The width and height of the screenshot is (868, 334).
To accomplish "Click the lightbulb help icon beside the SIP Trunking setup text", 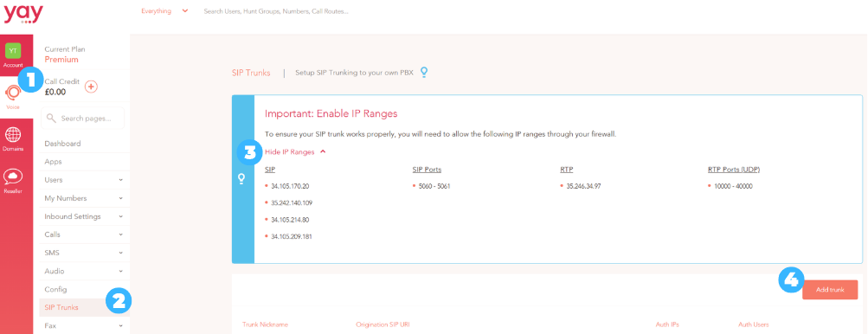I will (x=424, y=73).
